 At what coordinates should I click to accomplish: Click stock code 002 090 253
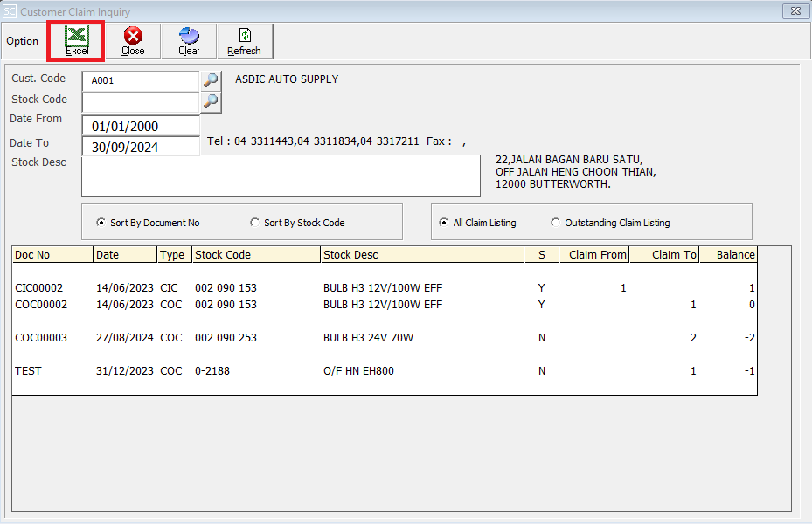226,338
